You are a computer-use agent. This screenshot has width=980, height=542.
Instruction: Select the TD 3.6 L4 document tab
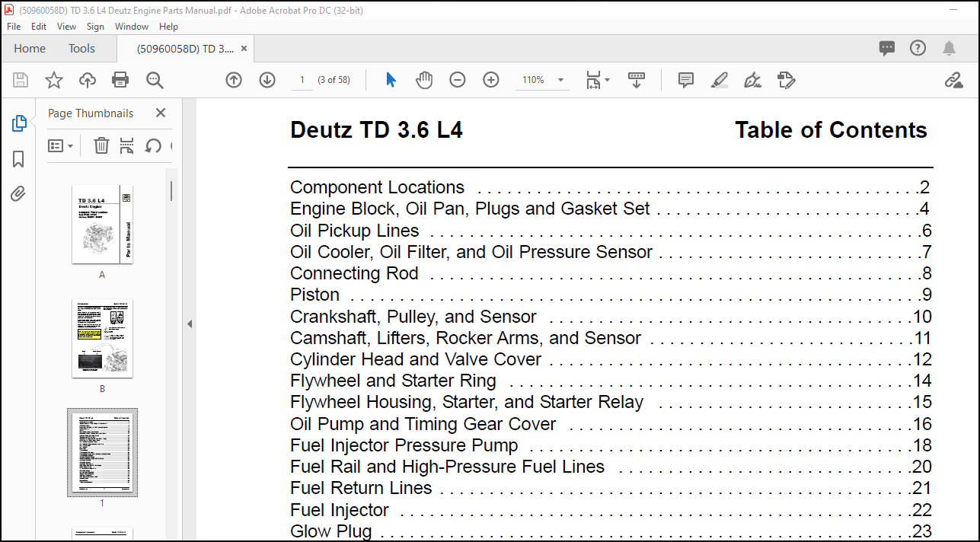(185, 48)
